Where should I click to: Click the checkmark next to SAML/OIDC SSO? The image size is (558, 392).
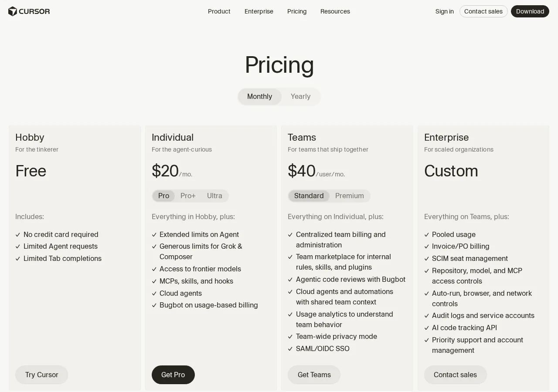coord(290,349)
